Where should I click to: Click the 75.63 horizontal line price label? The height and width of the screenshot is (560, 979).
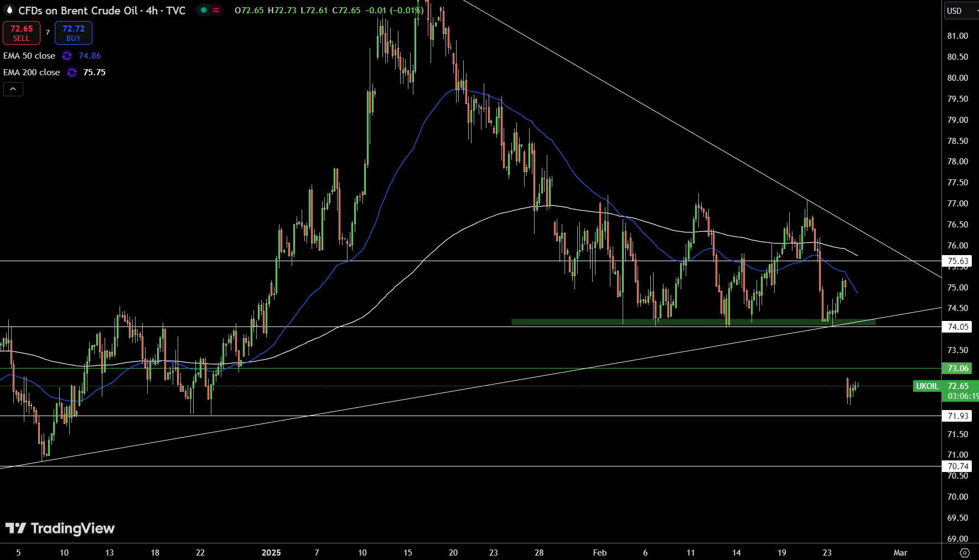958,261
